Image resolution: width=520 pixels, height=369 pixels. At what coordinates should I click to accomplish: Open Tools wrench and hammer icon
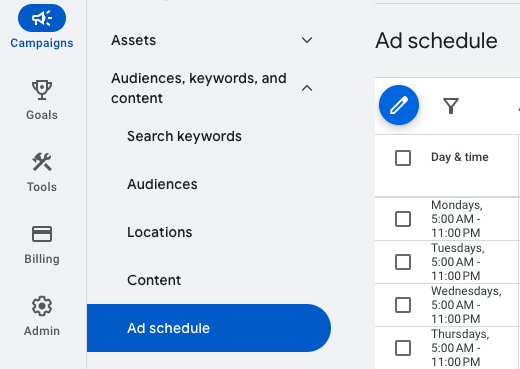[42, 162]
